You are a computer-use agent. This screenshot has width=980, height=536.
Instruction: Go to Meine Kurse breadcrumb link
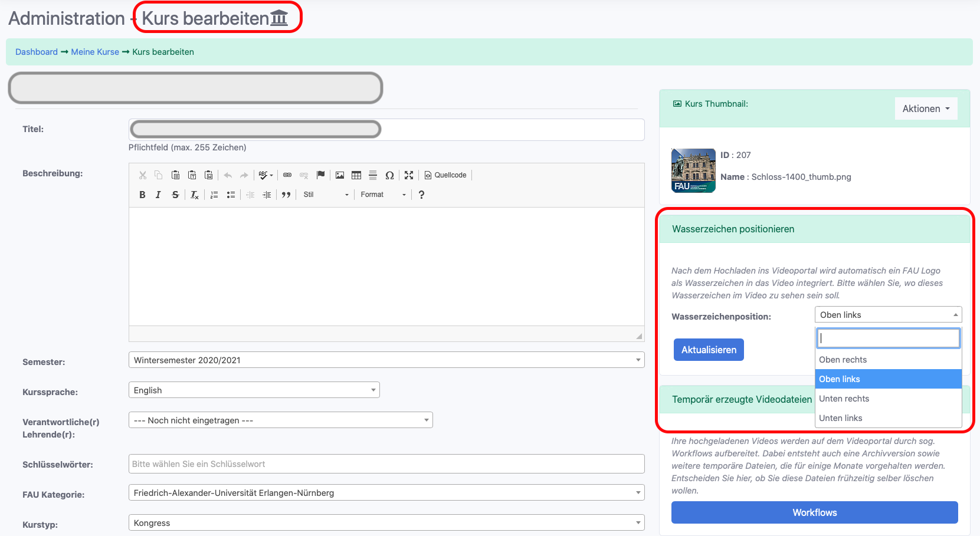click(95, 52)
